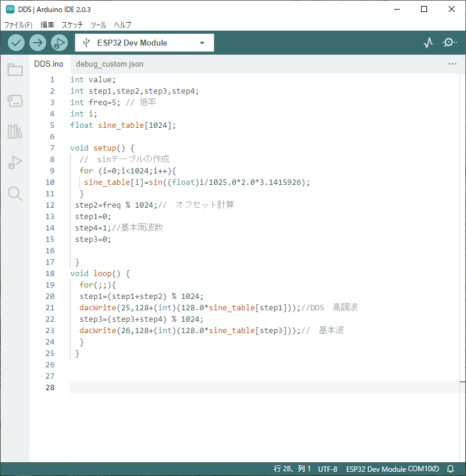The width and height of the screenshot is (466, 476).
Task: Click the 'step2=freq % 1024;' code
Action: (x=116, y=205)
